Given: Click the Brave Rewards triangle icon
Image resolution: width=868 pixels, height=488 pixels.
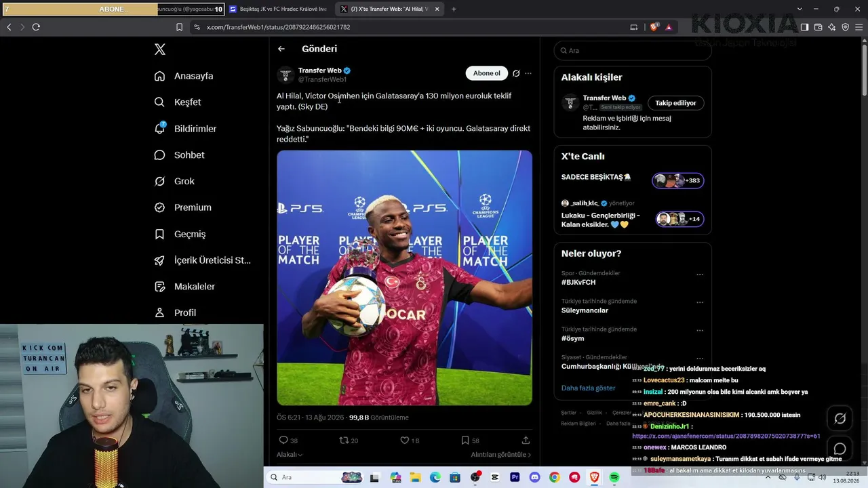Looking at the screenshot, I should (669, 27).
